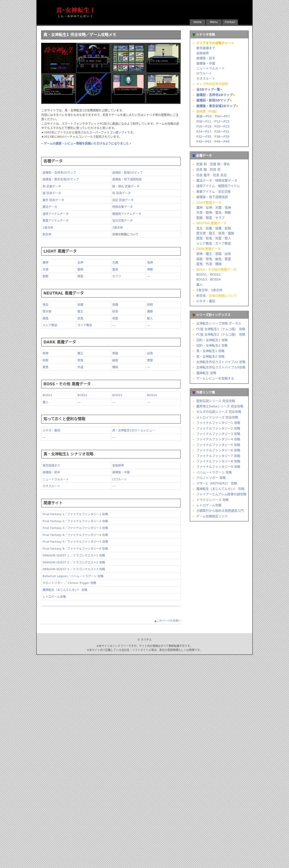
Task: Open Final Fantasy 6／ファイナルファンタジー6 攻略
Action: 75,549
